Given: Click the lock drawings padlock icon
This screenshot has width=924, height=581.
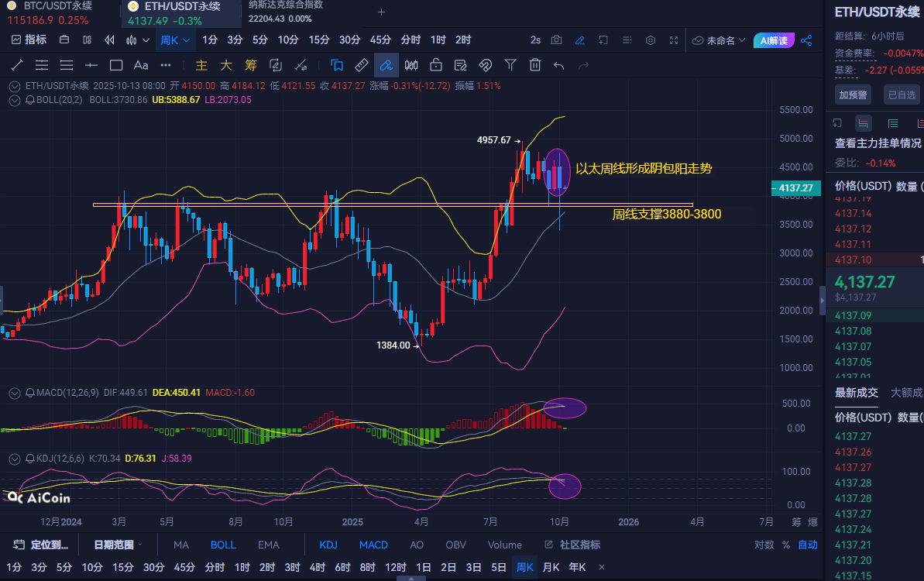Looking at the screenshot, I should point(436,65).
